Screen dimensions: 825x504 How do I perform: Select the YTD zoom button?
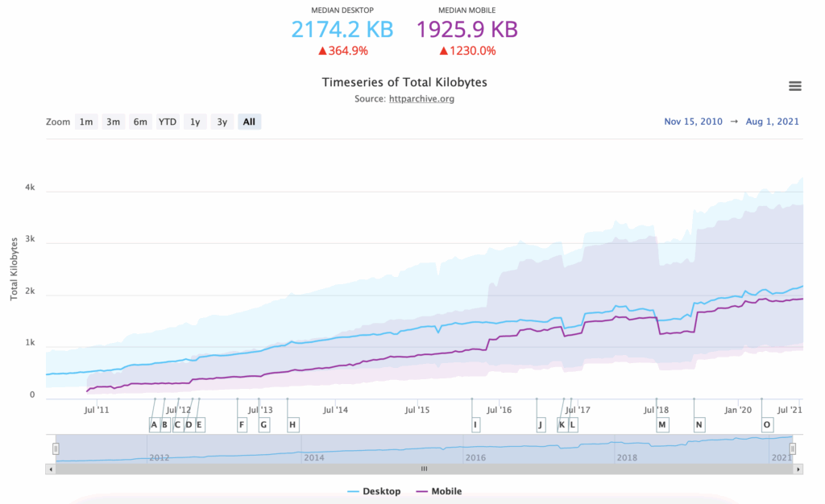coord(168,122)
